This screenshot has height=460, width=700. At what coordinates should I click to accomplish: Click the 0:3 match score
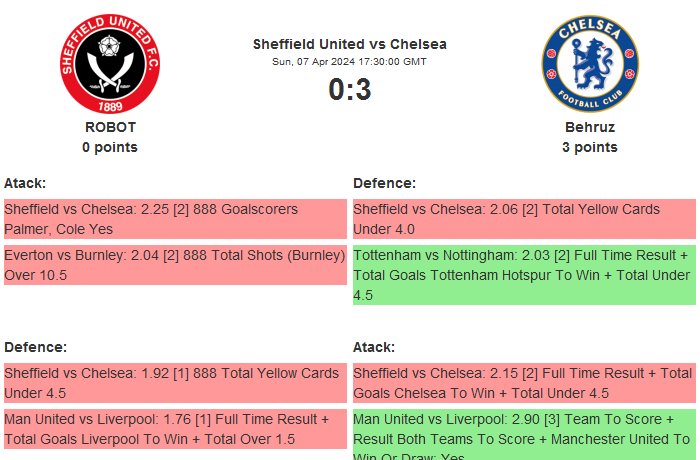point(349,90)
